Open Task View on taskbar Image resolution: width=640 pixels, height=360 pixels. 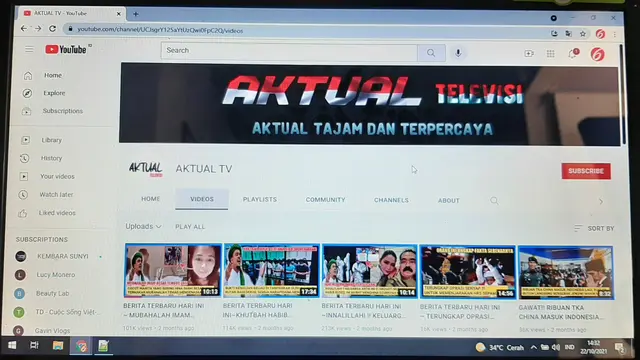coord(34,345)
